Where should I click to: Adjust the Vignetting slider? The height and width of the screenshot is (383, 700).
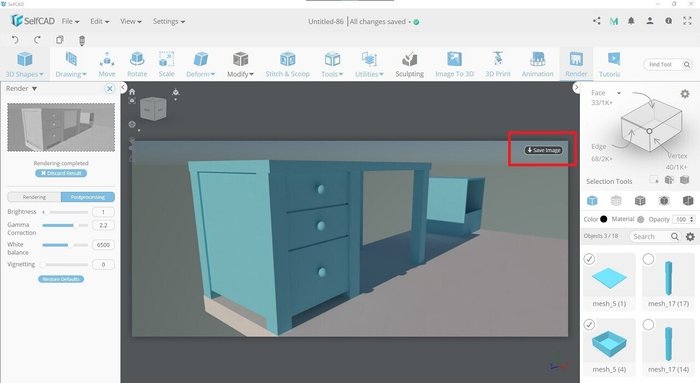(x=65, y=264)
